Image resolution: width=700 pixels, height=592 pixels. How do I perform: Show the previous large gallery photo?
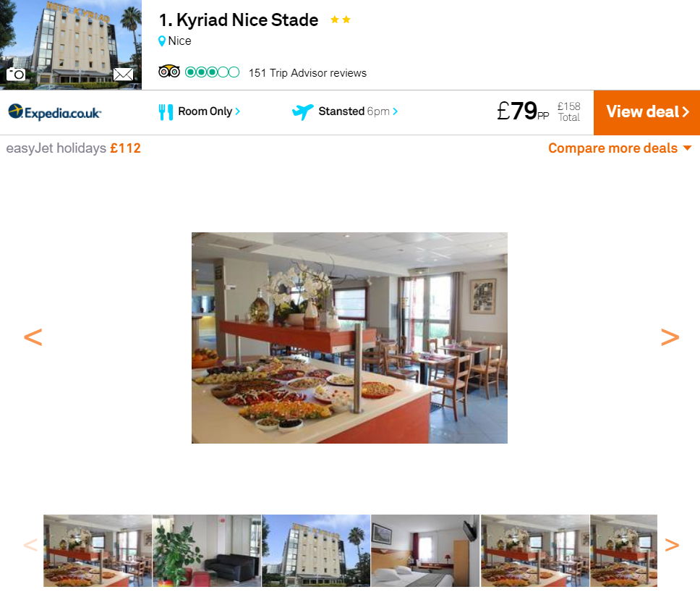[33, 337]
